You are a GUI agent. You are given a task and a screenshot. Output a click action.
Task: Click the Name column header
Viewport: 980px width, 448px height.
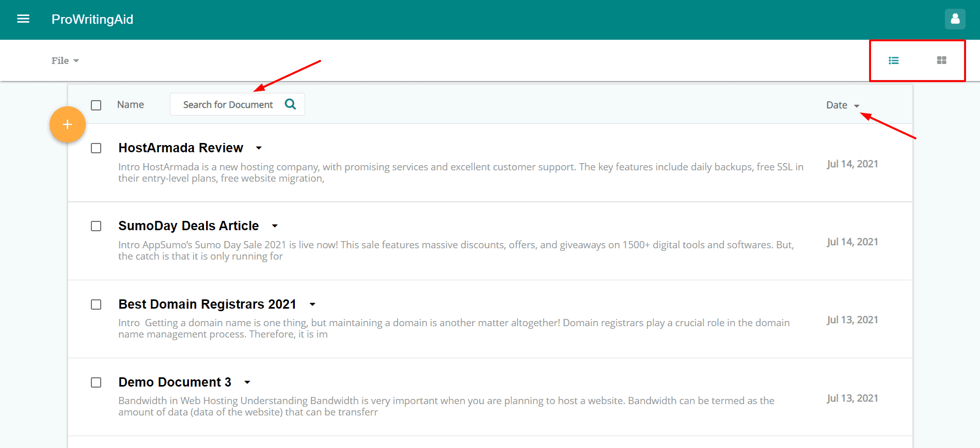pos(131,105)
